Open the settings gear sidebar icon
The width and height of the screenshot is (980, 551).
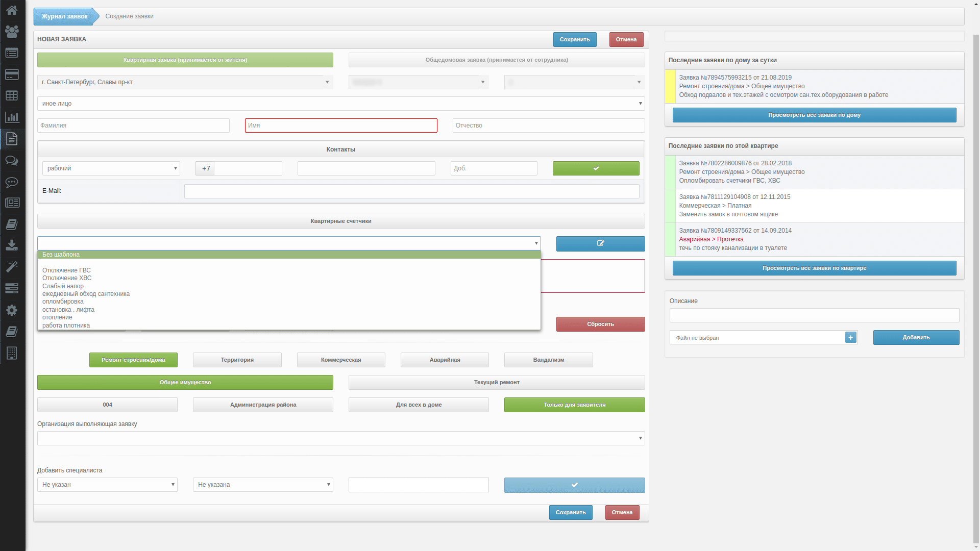click(x=12, y=310)
